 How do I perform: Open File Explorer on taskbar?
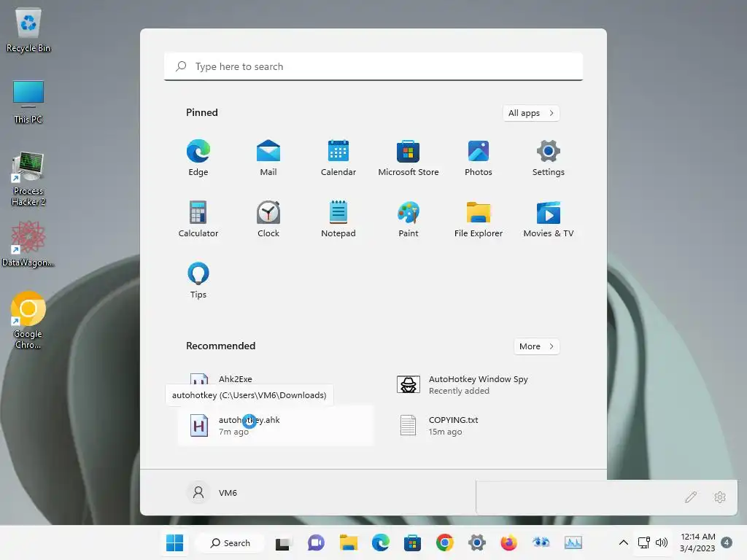(x=348, y=542)
